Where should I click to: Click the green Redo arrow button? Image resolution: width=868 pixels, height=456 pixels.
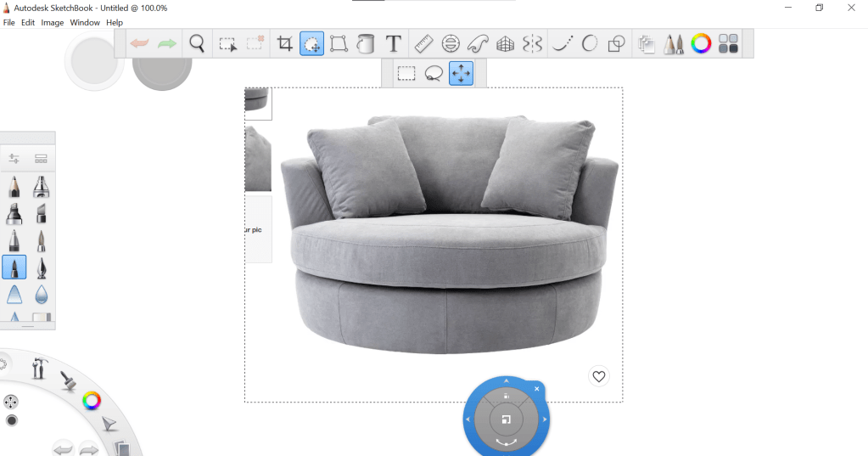click(167, 44)
